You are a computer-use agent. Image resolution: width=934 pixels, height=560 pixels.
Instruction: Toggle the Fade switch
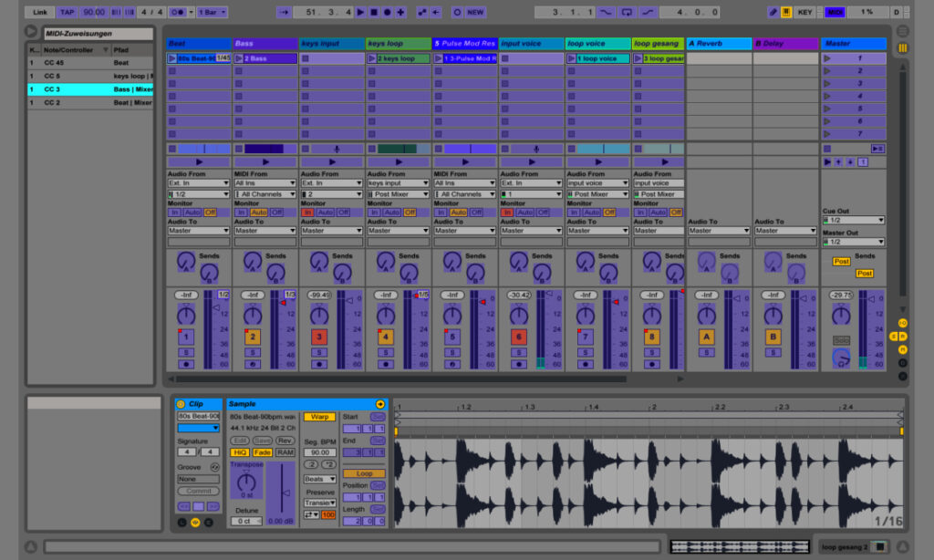coord(262,452)
